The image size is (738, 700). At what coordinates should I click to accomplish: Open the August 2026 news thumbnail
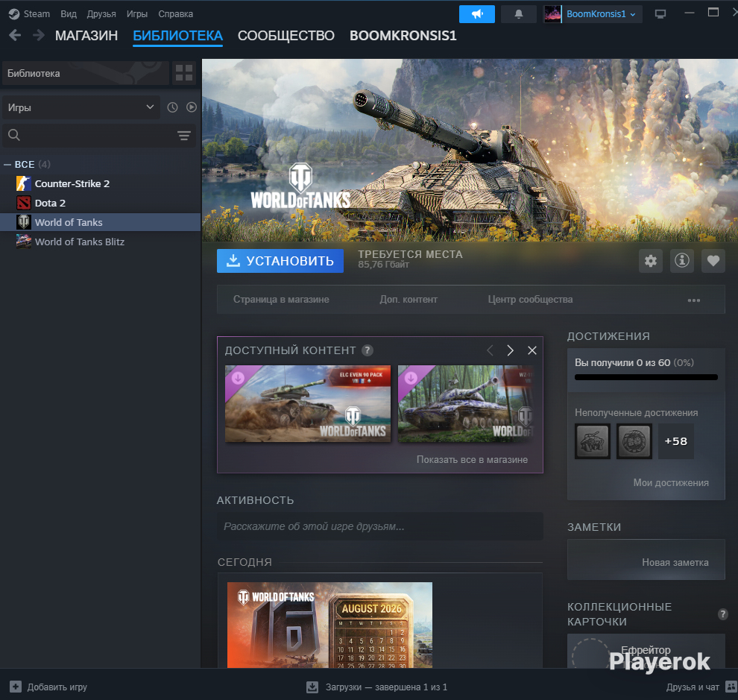[x=329, y=625]
